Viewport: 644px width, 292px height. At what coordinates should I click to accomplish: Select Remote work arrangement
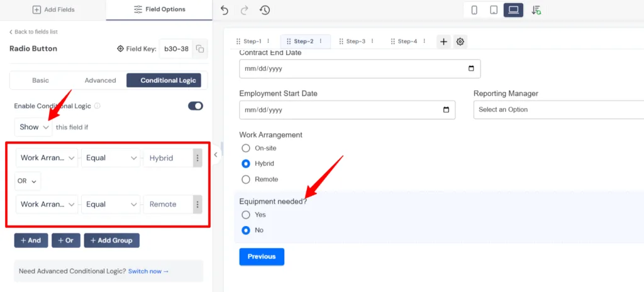tap(246, 179)
